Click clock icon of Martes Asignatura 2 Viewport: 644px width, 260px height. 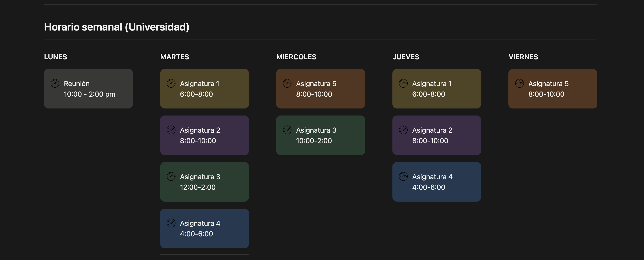pyautogui.click(x=171, y=130)
